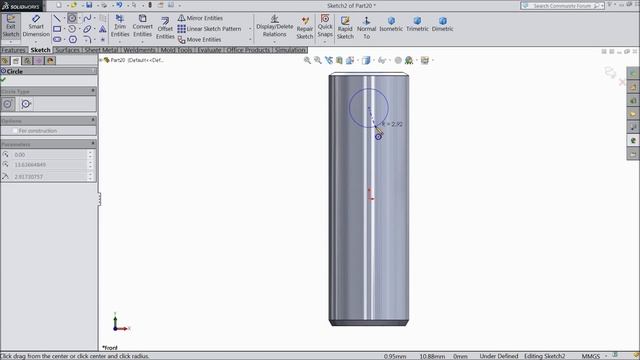The height and width of the screenshot is (360, 640).
Task: Select the Corner Rectangle tool
Action: pos(57,29)
